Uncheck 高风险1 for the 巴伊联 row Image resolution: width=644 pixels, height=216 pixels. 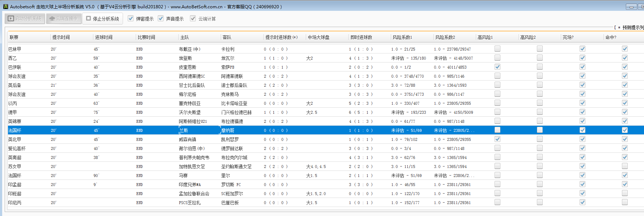(x=497, y=67)
